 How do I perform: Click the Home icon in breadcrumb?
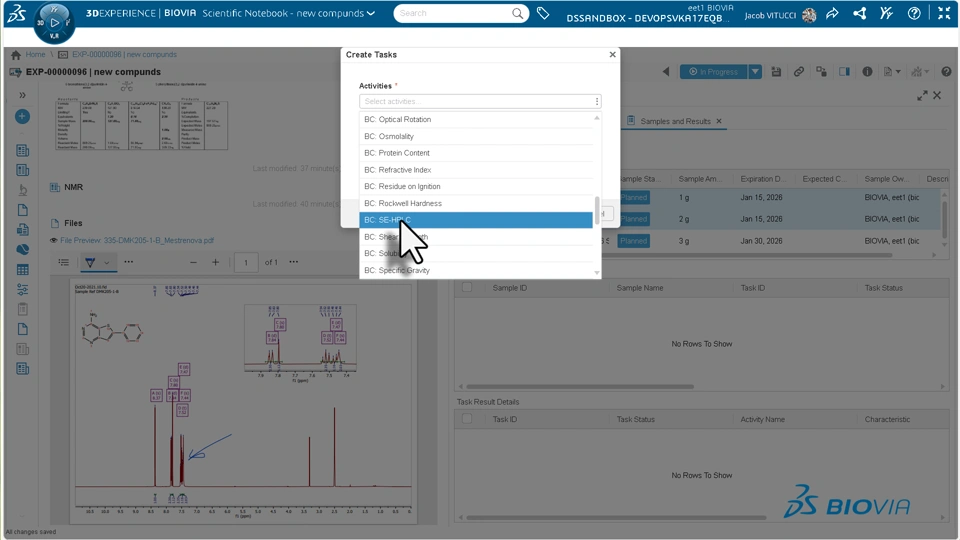click(16, 54)
